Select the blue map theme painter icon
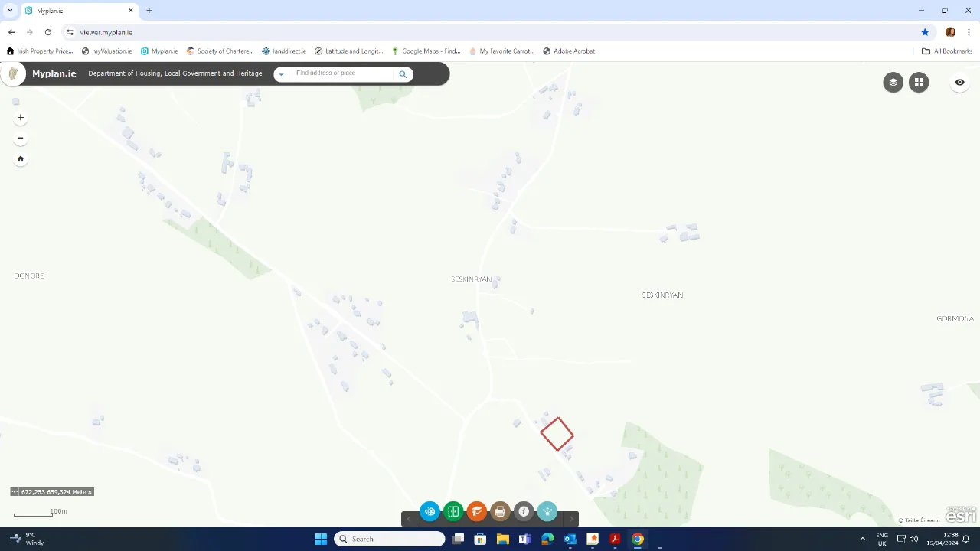Screen dimensions: 980x551 tap(430, 511)
